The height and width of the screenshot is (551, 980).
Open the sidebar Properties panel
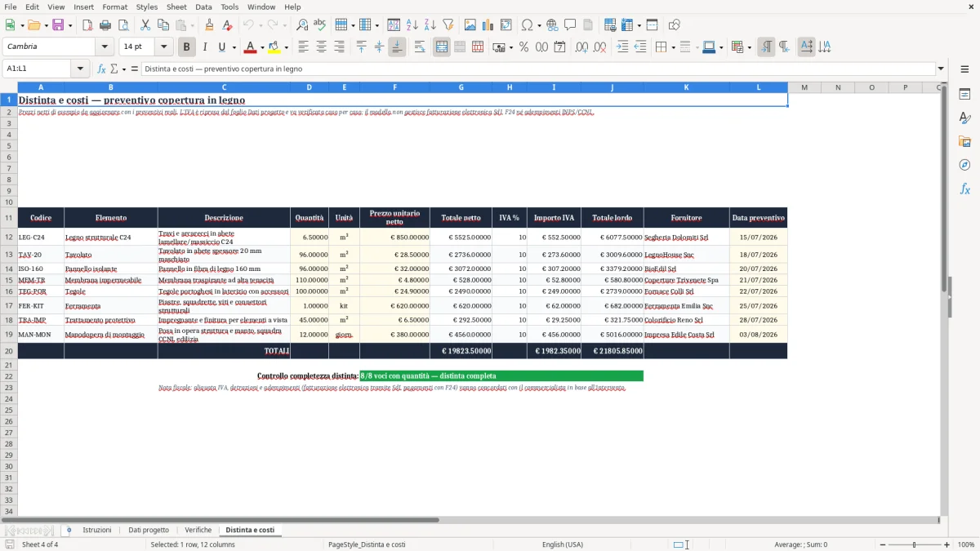pos(964,94)
